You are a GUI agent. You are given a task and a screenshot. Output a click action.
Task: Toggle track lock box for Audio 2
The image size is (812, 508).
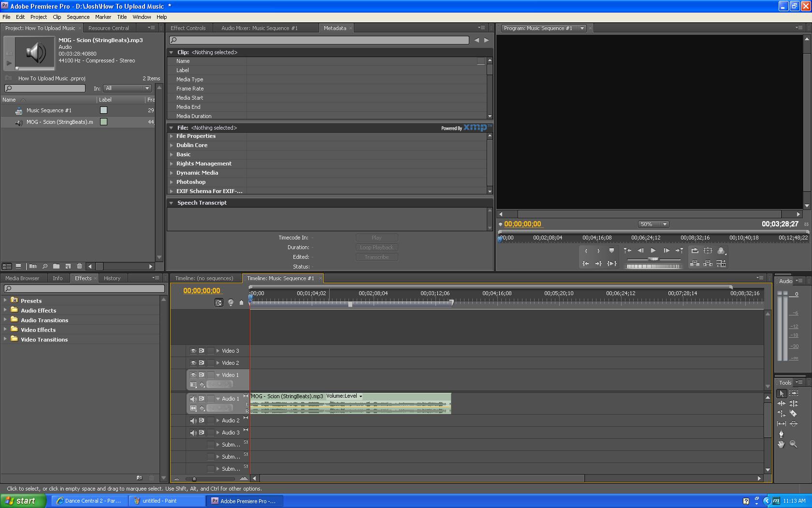coord(210,420)
